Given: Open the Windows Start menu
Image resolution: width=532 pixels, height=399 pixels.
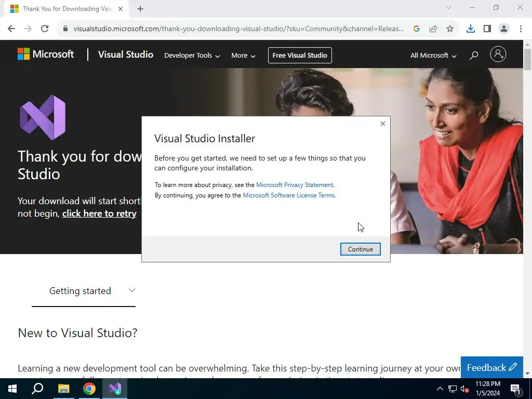Looking at the screenshot, I should 12,389.
